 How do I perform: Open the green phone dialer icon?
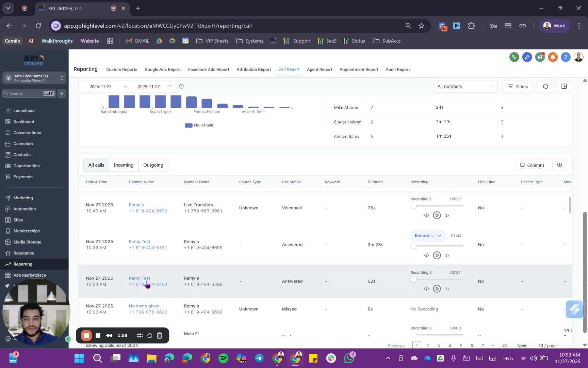(x=514, y=57)
